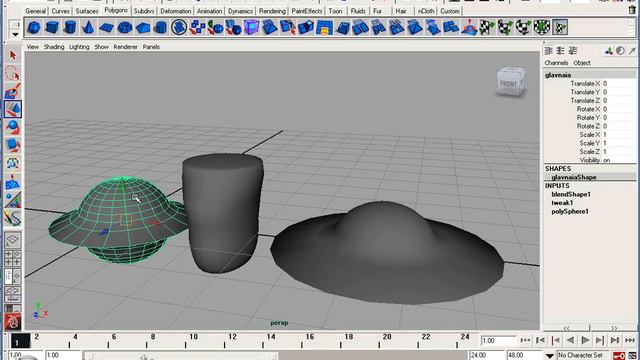Open the UV Texture Editor shelf icon
The image size is (640, 360).
click(x=560, y=27)
